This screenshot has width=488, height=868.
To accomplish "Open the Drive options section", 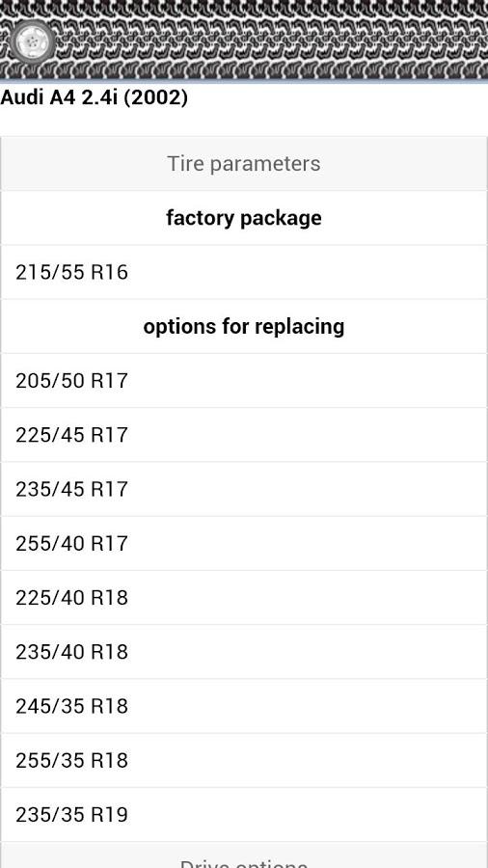I will point(244,855).
